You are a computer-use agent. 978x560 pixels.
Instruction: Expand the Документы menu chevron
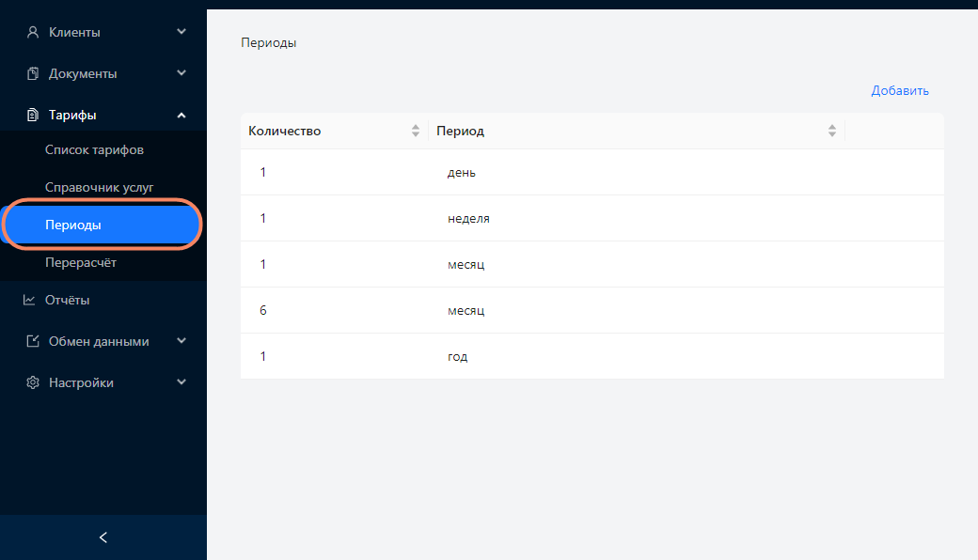point(181,73)
